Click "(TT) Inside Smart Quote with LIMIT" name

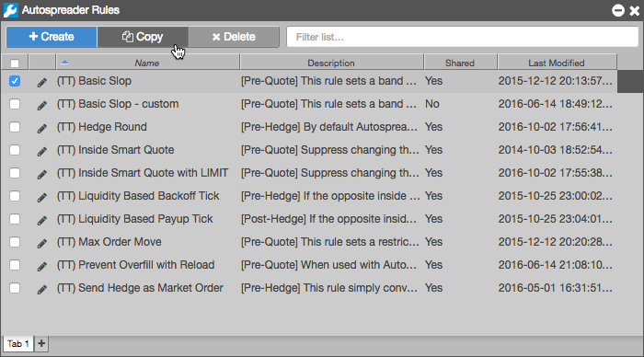[143, 173]
